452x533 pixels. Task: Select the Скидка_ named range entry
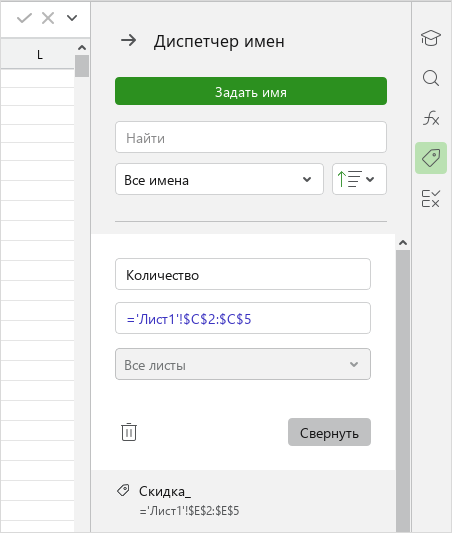point(243,500)
